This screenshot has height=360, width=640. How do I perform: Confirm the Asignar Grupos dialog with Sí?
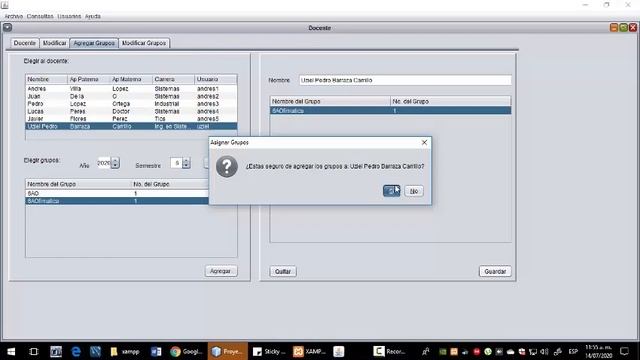391,191
